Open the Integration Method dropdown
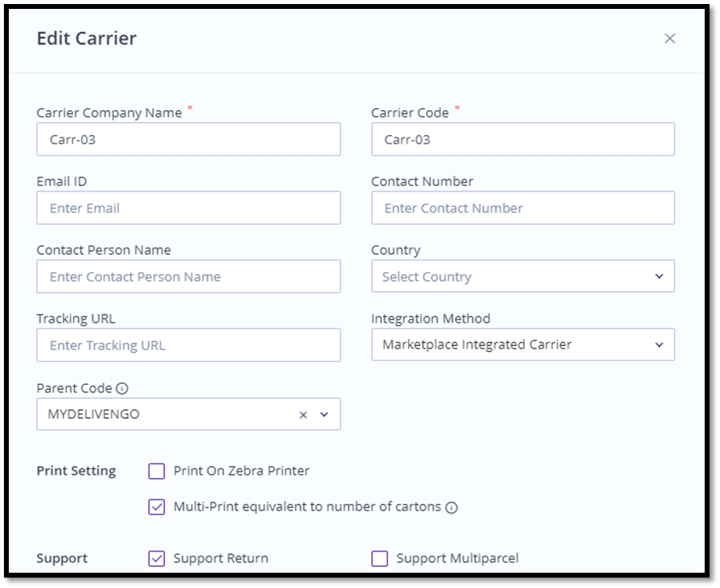 pos(523,345)
